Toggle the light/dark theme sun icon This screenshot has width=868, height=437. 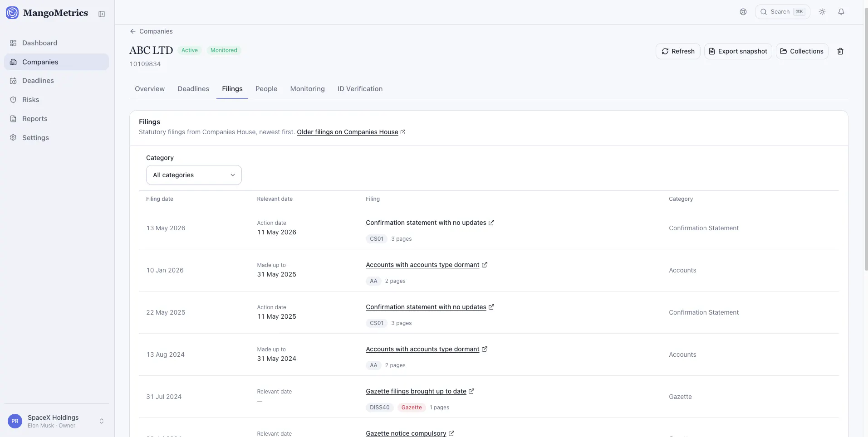822,12
